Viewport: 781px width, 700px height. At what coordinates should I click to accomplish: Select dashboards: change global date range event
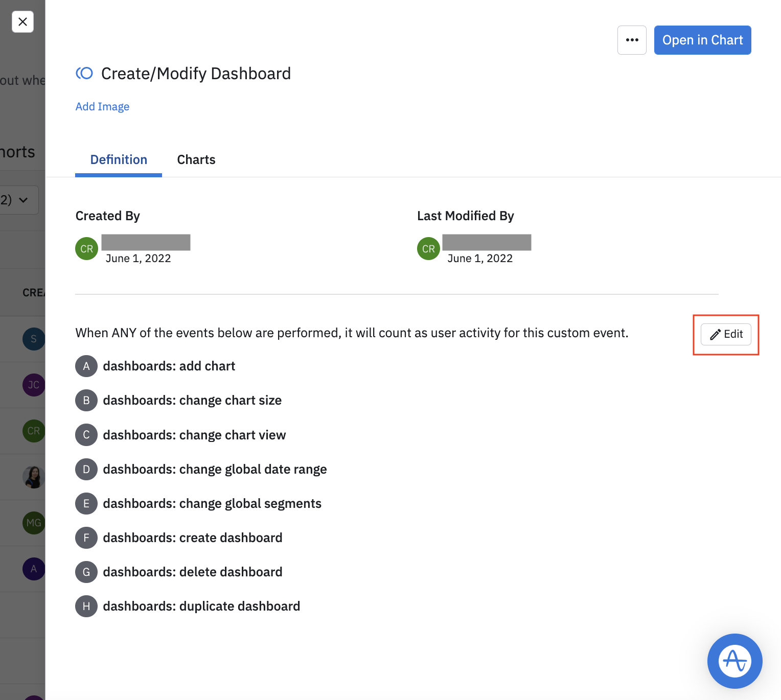215,469
